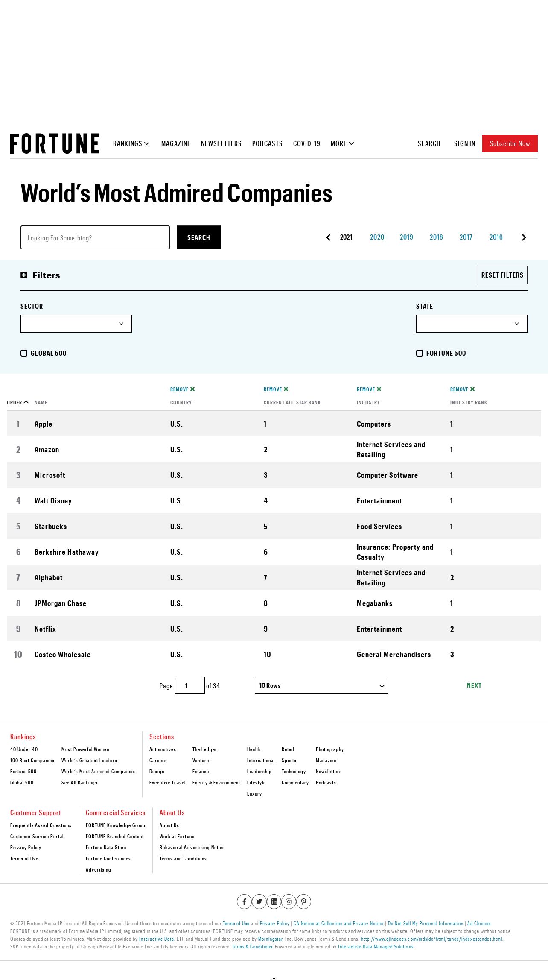This screenshot has height=980, width=548.
Task: Open the Berkshire Hathaway row
Action: click(x=274, y=552)
